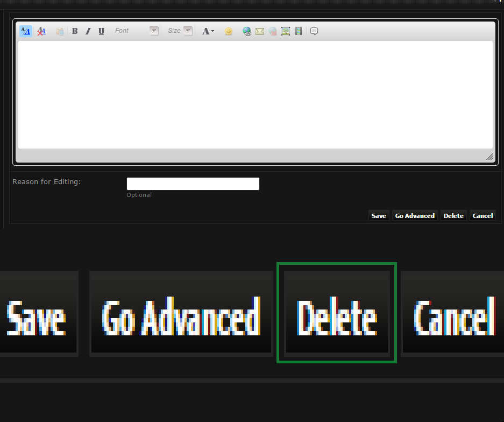
Task: Click the Insert Link globe icon
Action: 246,31
